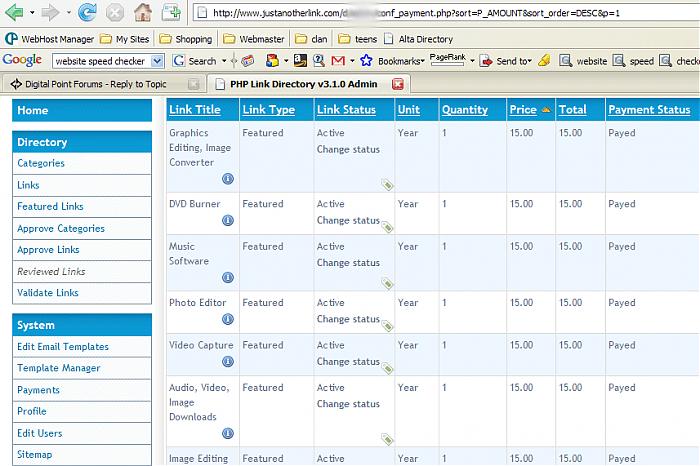The width and height of the screenshot is (700, 466).
Task: Open info icon for Graphics Editing, Image Converter
Action: (228, 179)
